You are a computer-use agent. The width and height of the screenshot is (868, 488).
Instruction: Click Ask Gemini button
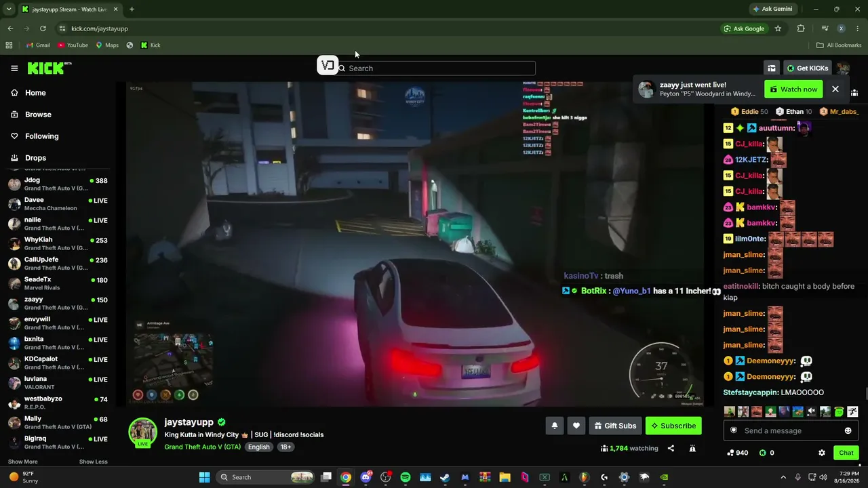click(772, 9)
